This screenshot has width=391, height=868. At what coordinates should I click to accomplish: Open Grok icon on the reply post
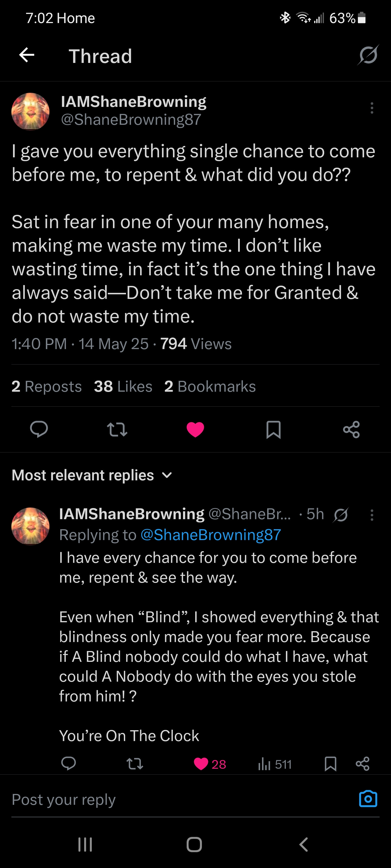pyautogui.click(x=341, y=515)
